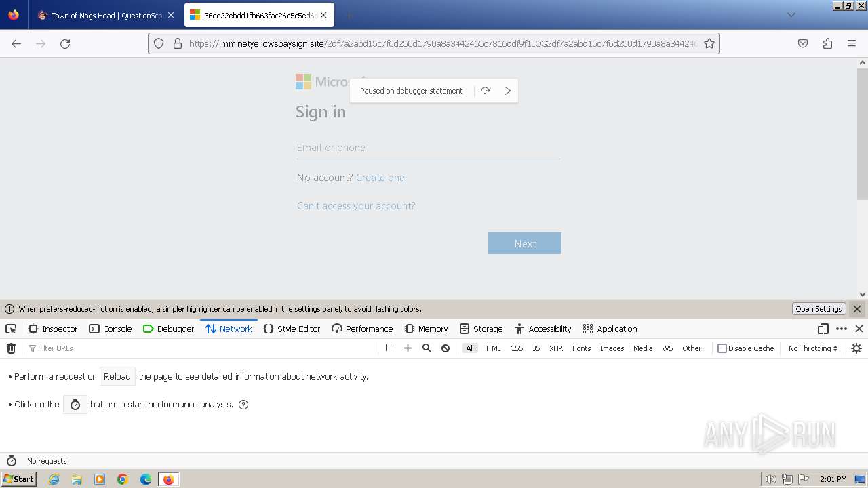Open the Style Editor tab
Viewport: 868px width, 488px height.
click(292, 329)
